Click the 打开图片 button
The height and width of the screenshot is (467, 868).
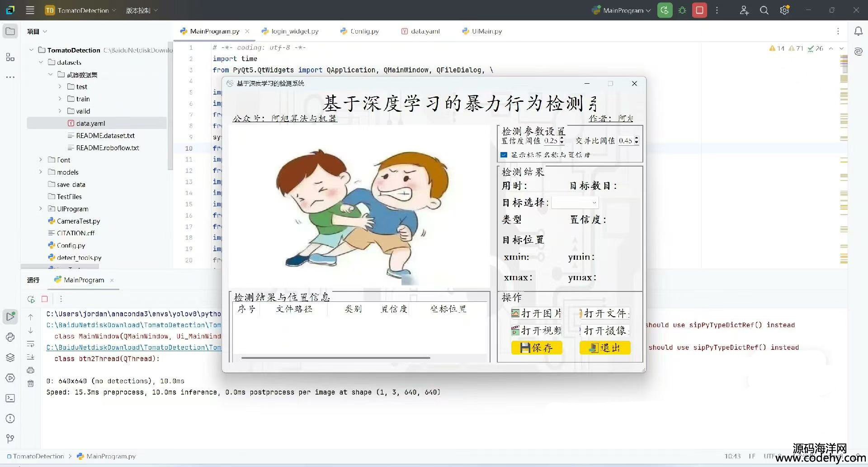[x=537, y=314]
